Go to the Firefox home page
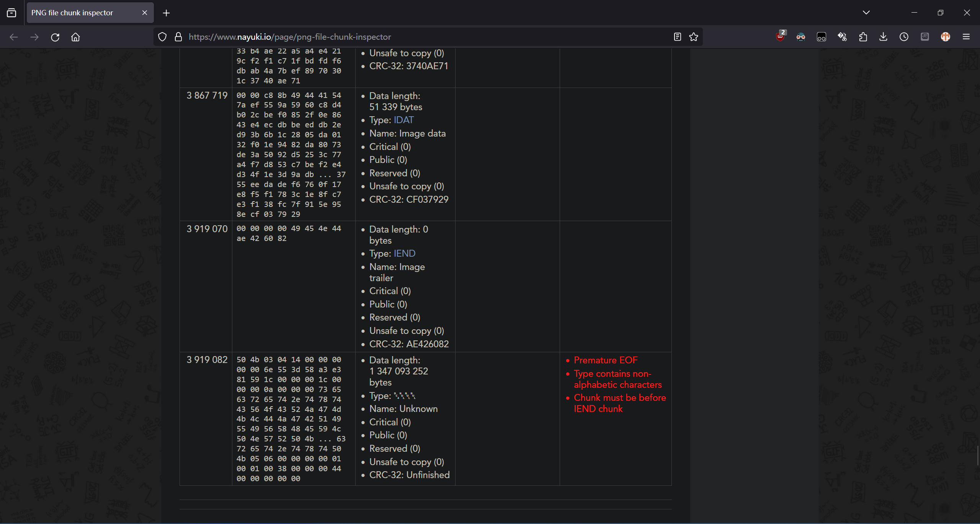 coord(75,37)
